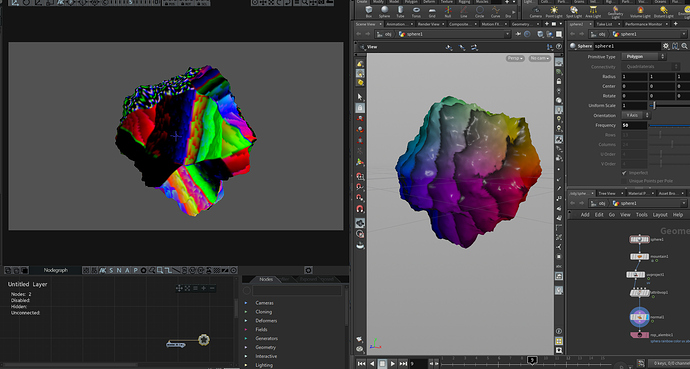Add a Spot Light from shelf
The width and height of the screenshot is (690, 369).
click(x=574, y=12)
